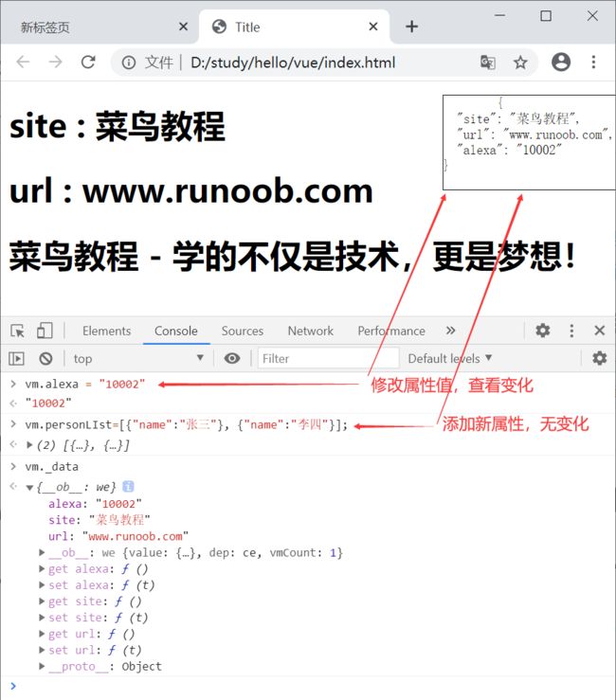Show more DevTools tabs chevron
The width and height of the screenshot is (616, 700).
(450, 331)
